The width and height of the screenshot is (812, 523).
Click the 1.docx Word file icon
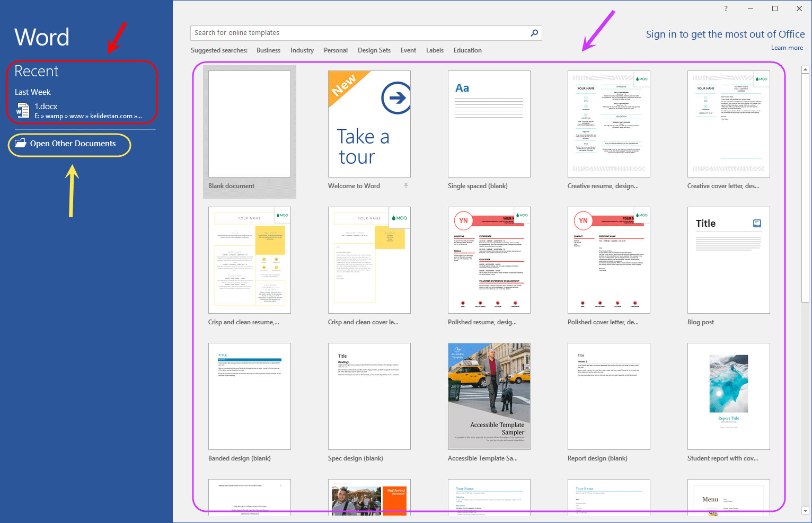pos(22,110)
